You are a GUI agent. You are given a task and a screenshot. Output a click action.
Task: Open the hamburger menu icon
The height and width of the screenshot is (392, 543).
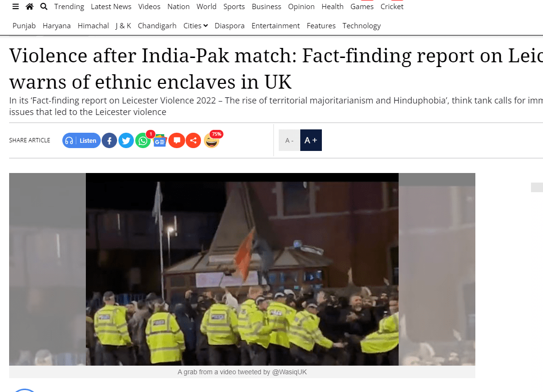(x=15, y=7)
